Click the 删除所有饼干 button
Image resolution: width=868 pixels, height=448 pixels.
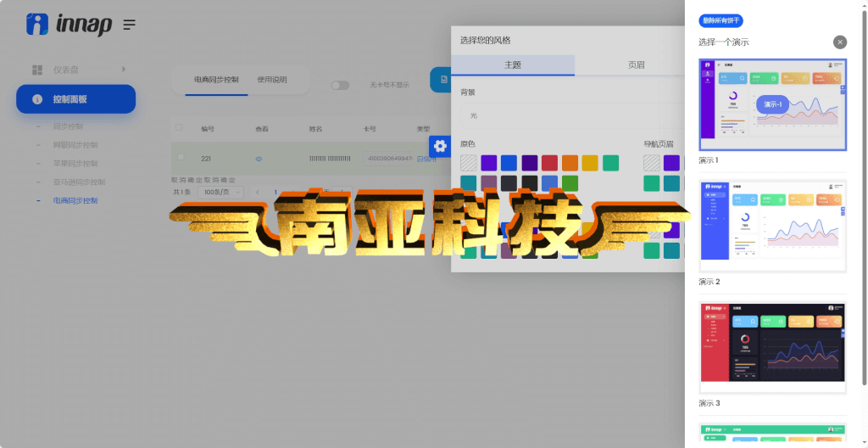[721, 21]
